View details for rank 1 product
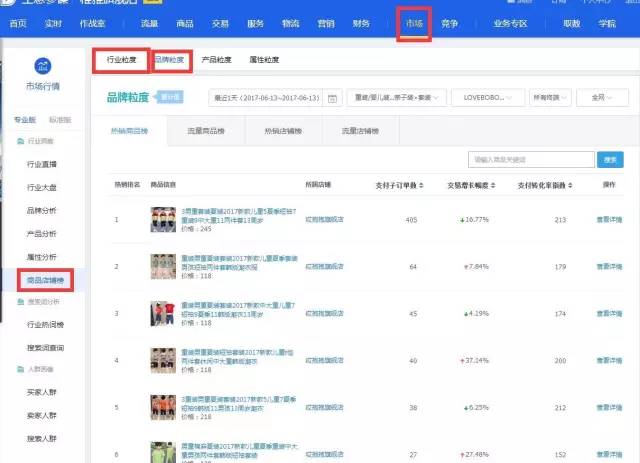 coord(609,220)
